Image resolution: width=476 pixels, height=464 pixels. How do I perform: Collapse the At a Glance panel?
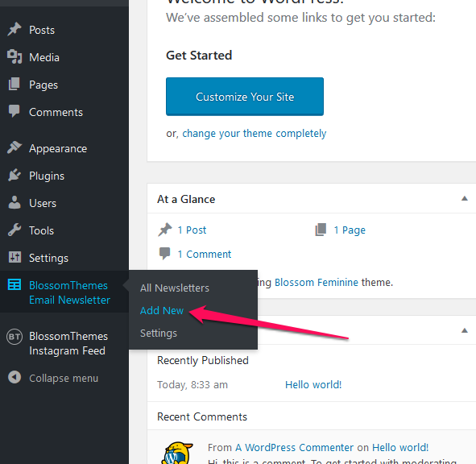[464, 199]
